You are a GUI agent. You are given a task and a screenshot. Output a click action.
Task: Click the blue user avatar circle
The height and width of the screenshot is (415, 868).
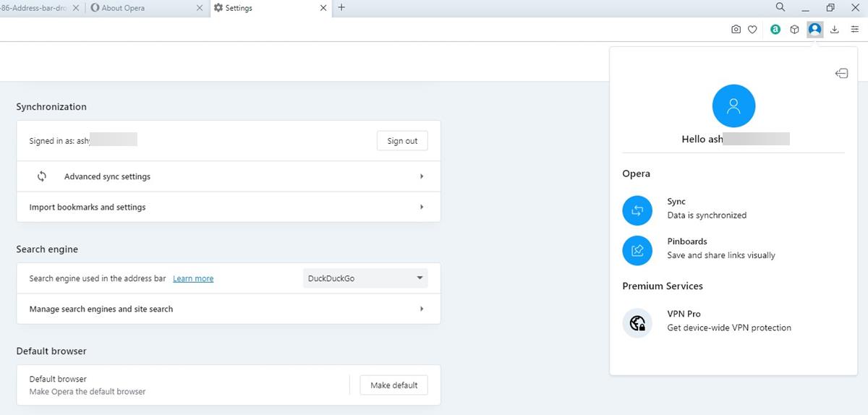click(x=733, y=106)
